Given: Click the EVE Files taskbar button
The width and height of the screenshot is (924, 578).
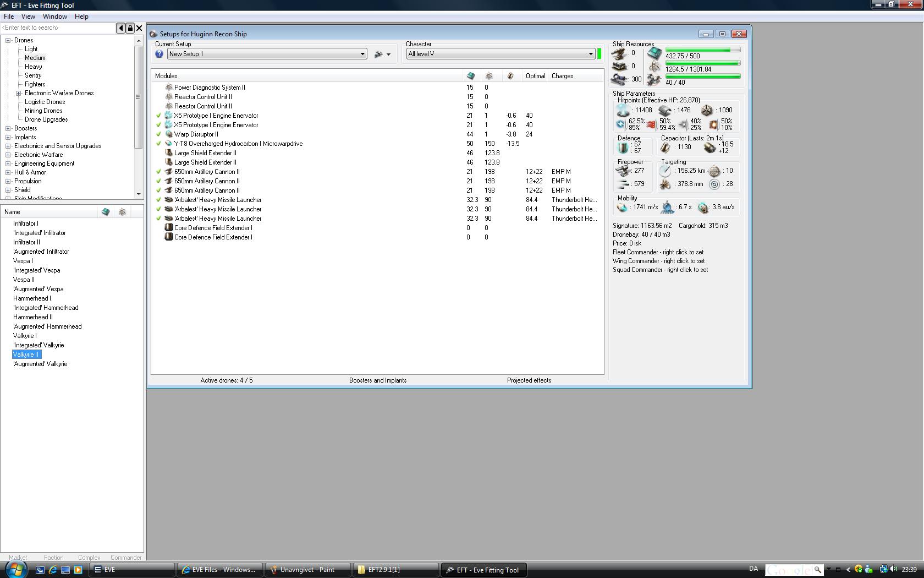Looking at the screenshot, I should [220, 570].
